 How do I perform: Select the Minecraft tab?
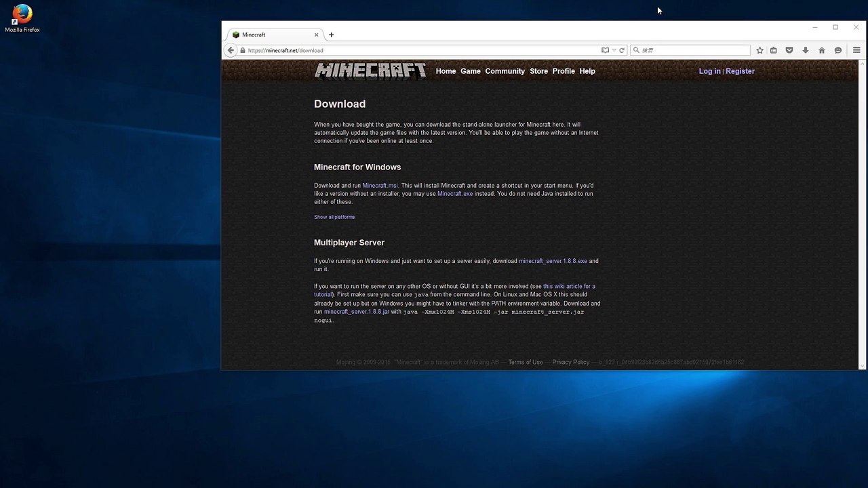pos(275,35)
